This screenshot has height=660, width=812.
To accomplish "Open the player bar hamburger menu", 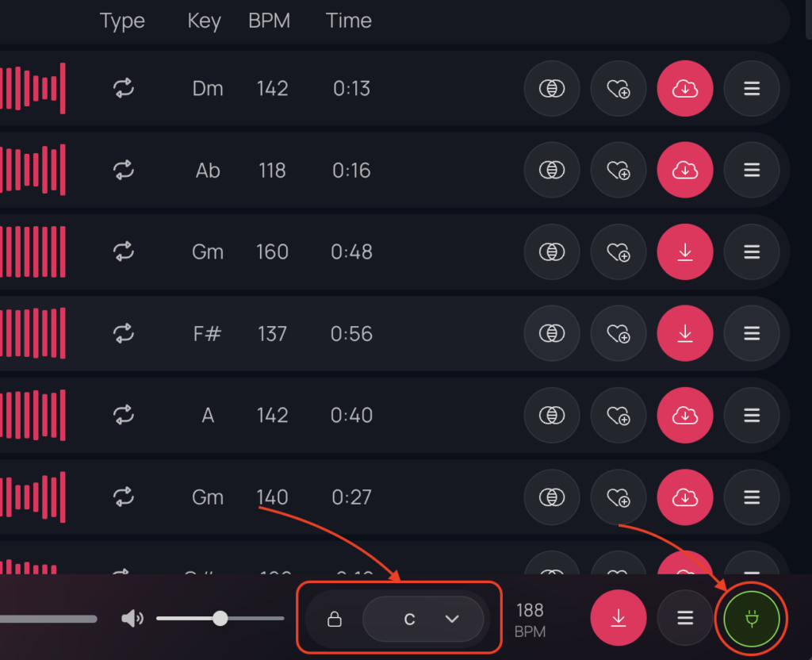I will pos(685,618).
